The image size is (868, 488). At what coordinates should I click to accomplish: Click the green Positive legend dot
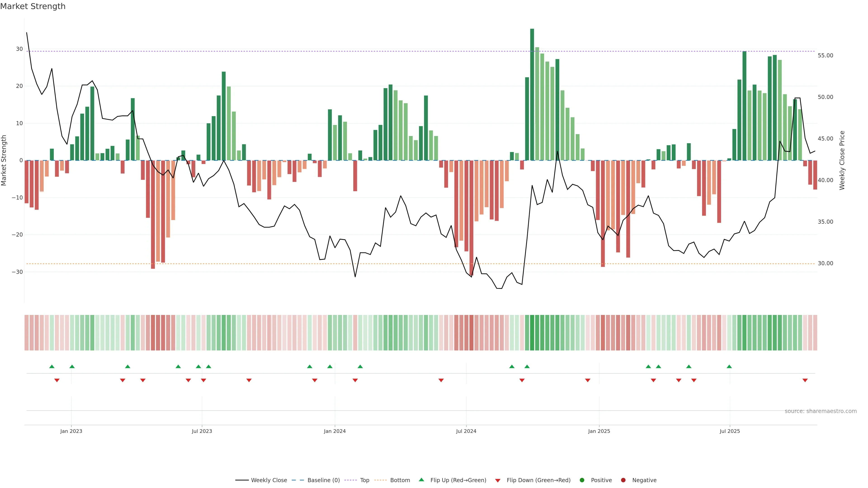[x=582, y=480]
